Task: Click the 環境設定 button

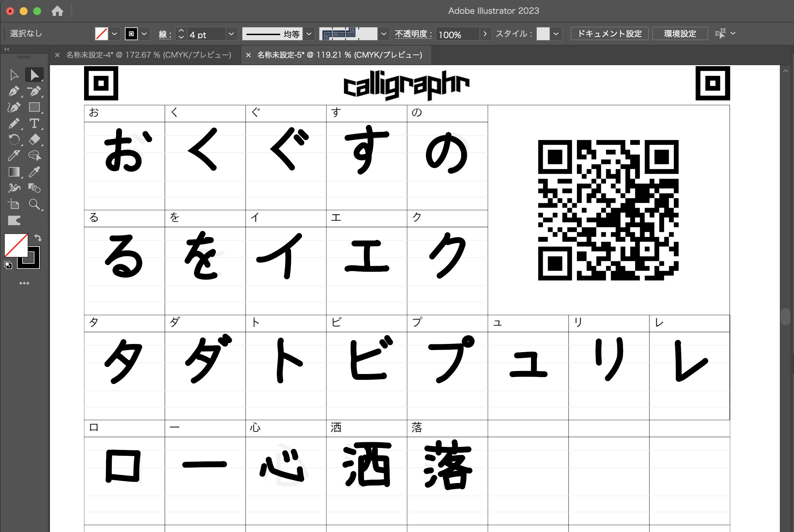Action: pos(680,34)
